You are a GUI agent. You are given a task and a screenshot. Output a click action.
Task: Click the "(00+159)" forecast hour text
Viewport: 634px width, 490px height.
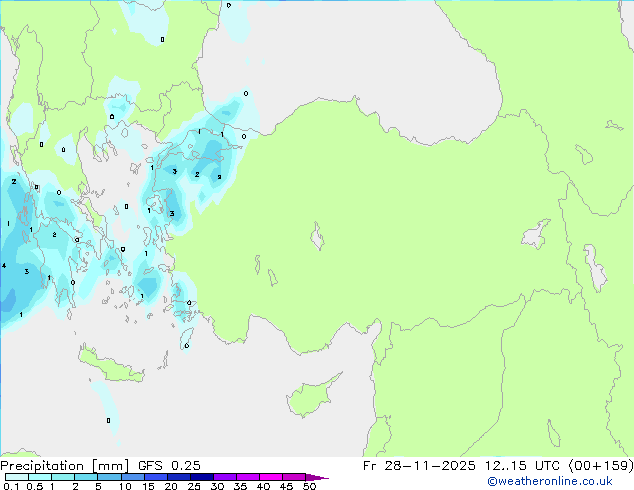coord(601,466)
